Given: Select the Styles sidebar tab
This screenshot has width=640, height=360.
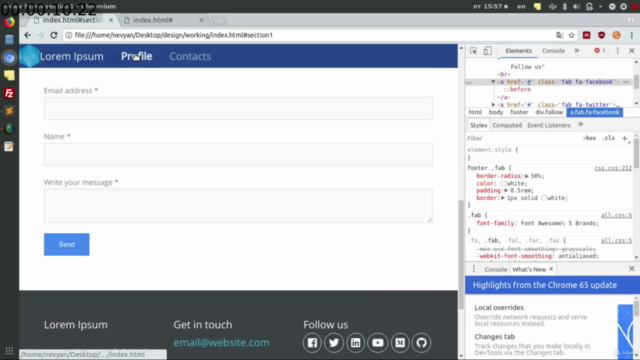Looking at the screenshot, I should click(478, 125).
